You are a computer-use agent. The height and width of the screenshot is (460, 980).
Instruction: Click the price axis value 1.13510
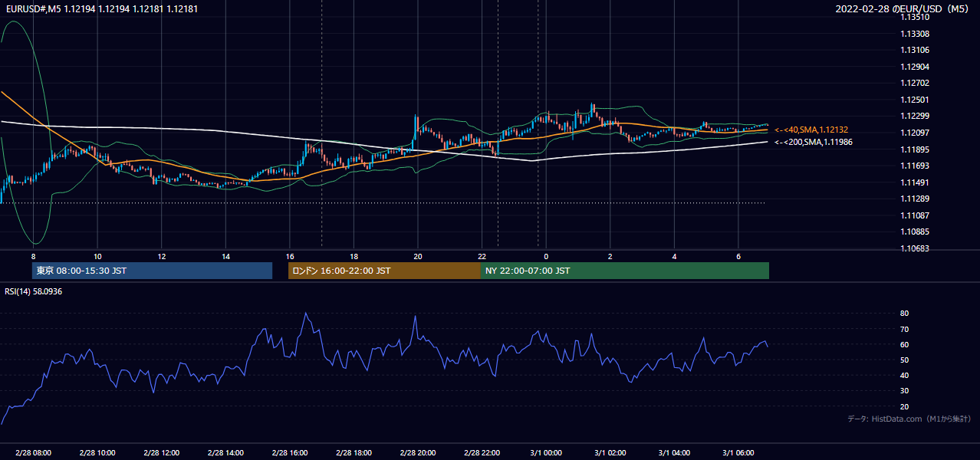[x=915, y=17]
